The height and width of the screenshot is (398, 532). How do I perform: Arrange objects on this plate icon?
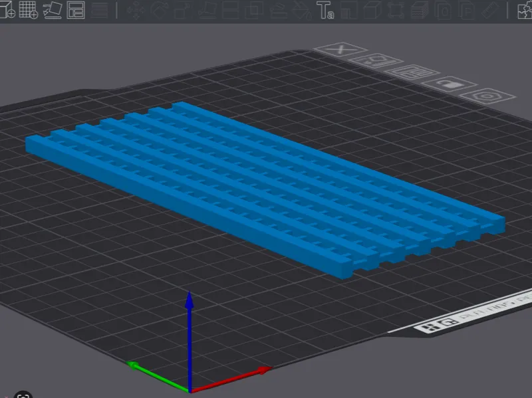click(x=413, y=72)
